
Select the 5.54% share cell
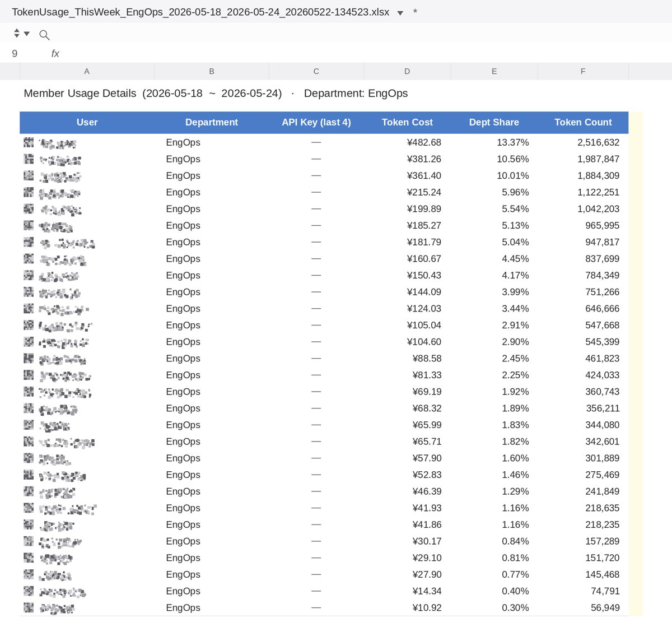tap(494, 209)
